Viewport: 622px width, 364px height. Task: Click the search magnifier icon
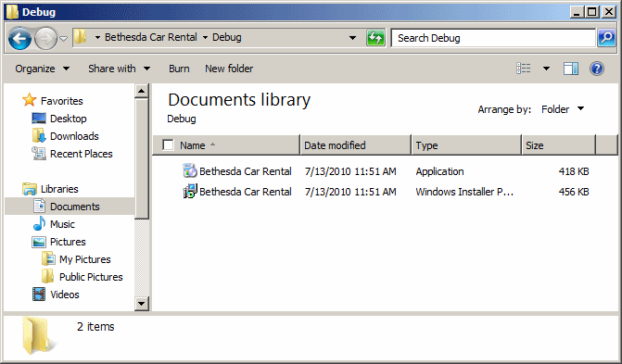(606, 38)
